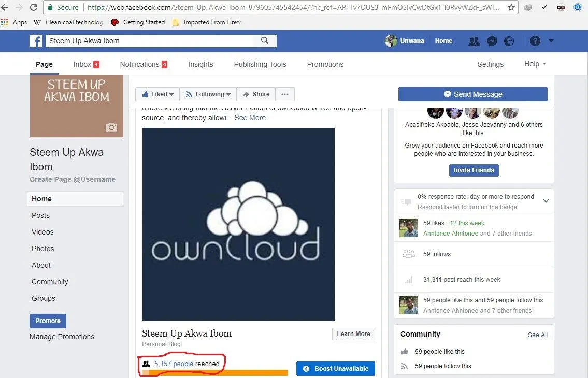This screenshot has width=588, height=378.
Task: Click the Invite Friends button
Action: (x=474, y=170)
